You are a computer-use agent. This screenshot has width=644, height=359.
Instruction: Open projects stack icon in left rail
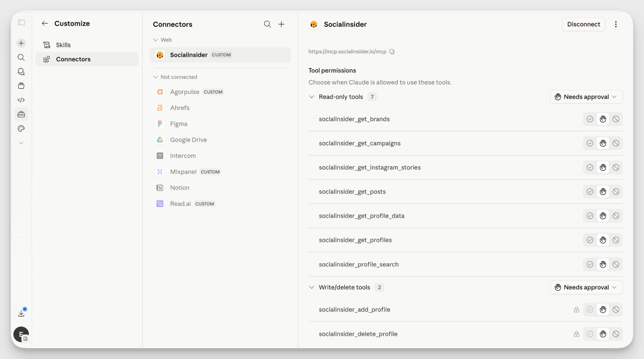pyautogui.click(x=21, y=86)
